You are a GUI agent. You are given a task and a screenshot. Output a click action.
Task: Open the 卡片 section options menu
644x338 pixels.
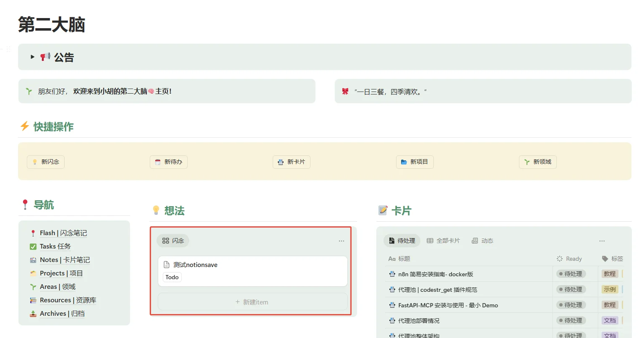coord(602,241)
